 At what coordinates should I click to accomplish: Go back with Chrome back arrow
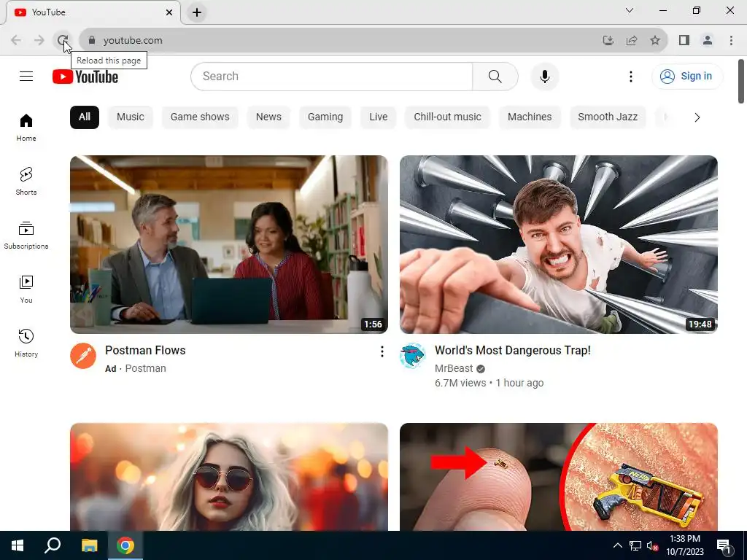(16, 41)
